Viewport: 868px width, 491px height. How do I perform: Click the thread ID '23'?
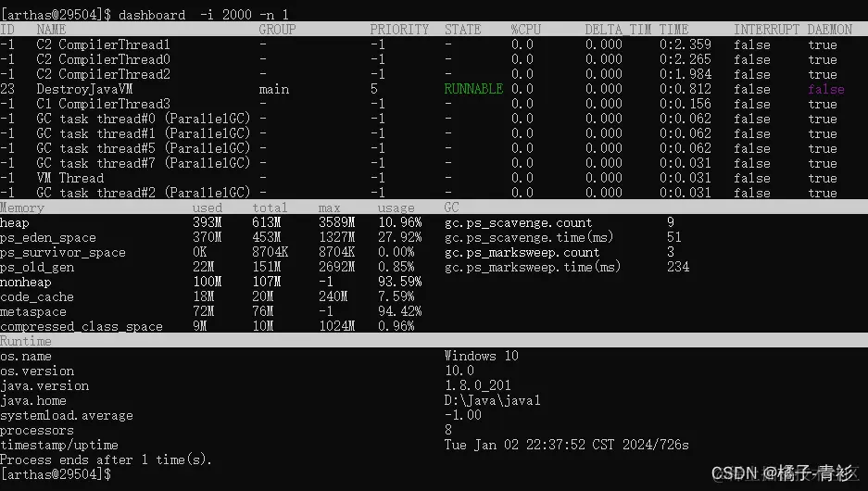[7, 89]
